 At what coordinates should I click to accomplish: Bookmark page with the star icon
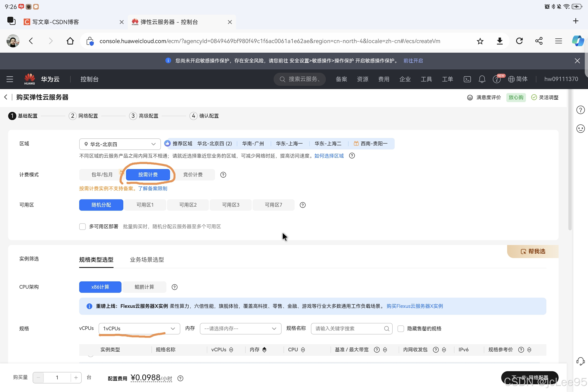click(480, 41)
